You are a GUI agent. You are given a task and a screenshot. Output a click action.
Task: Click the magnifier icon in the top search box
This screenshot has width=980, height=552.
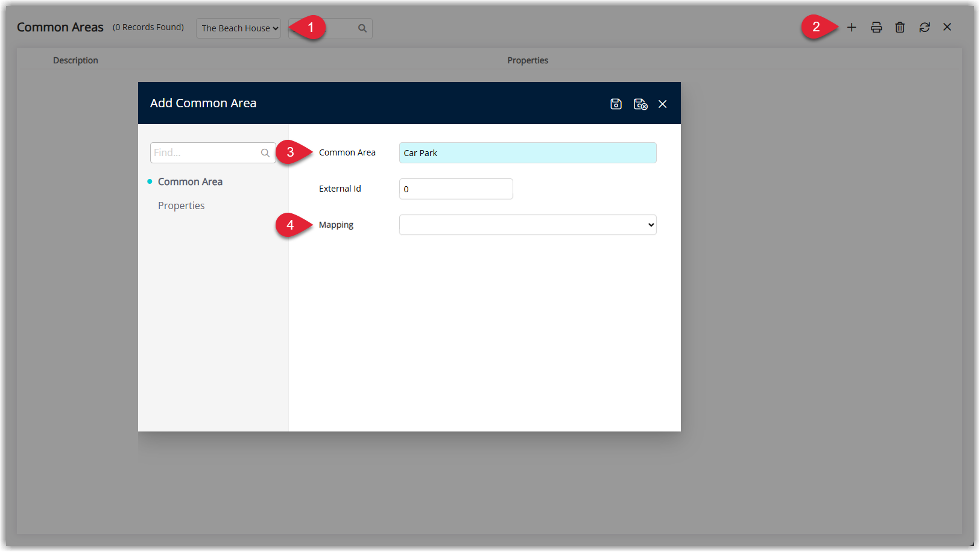(x=362, y=28)
